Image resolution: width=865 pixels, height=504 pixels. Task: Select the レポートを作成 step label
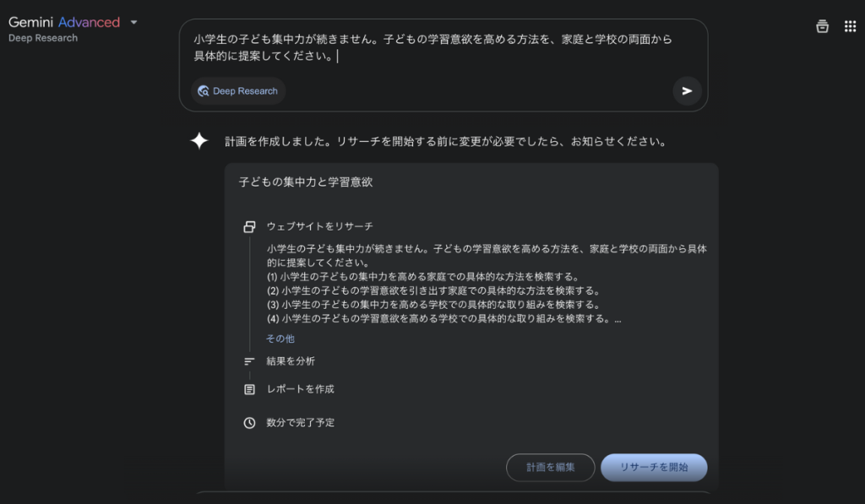300,389
